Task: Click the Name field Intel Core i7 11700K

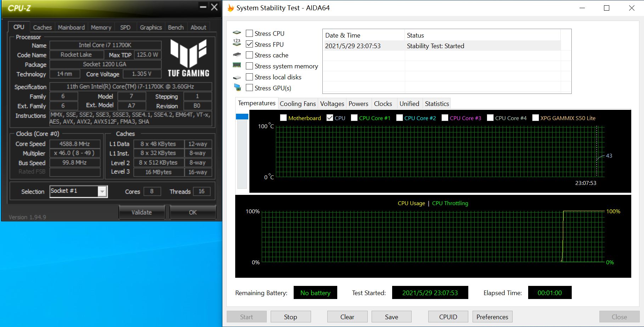Action: [105, 45]
